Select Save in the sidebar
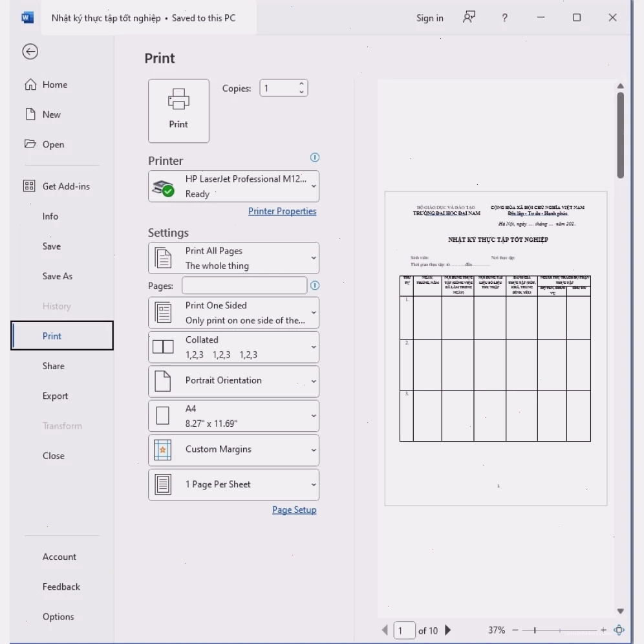Viewport: 644px width, 644px height. click(61, 246)
